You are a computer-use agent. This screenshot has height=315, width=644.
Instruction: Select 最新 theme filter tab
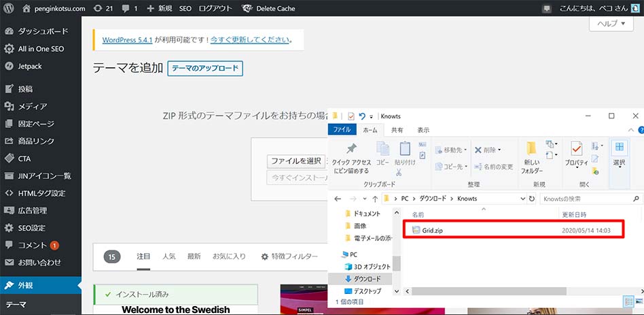(194, 256)
